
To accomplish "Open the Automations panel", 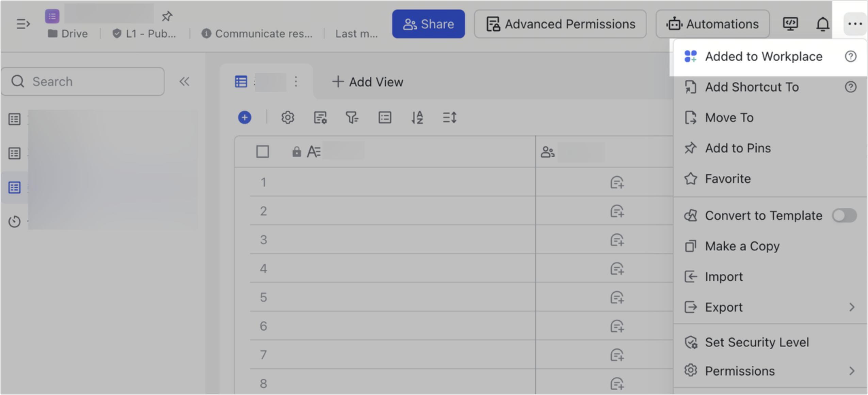I will pyautogui.click(x=713, y=24).
